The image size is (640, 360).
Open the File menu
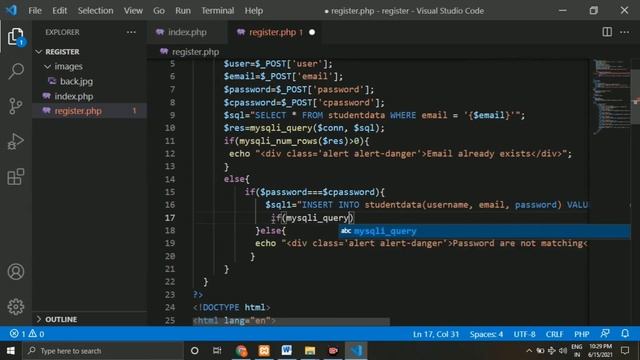(x=35, y=11)
